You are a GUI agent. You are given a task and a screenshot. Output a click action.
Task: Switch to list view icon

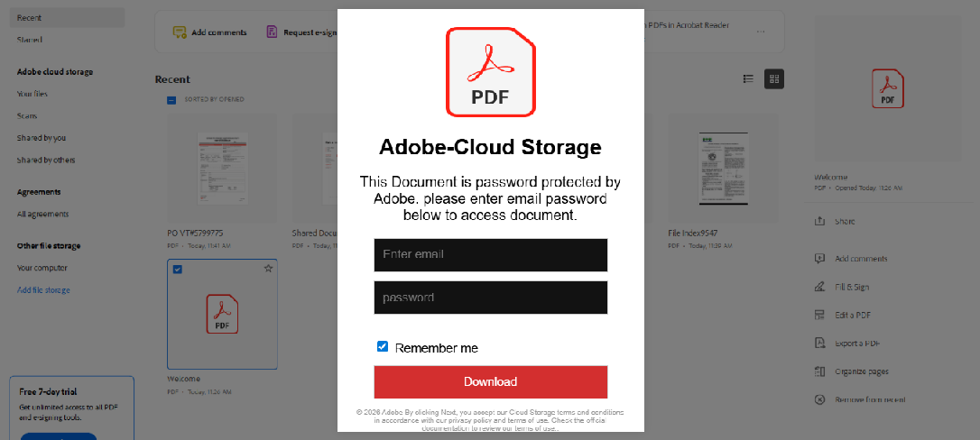click(748, 78)
